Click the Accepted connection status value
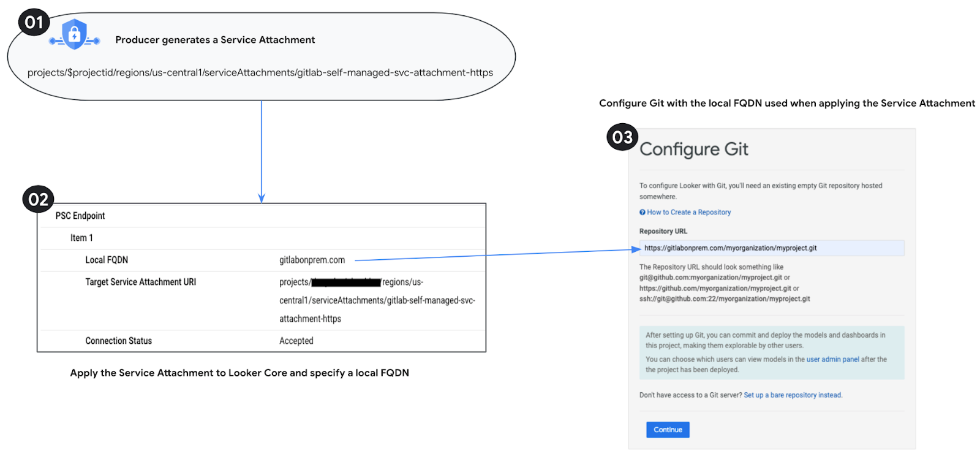 click(x=296, y=341)
